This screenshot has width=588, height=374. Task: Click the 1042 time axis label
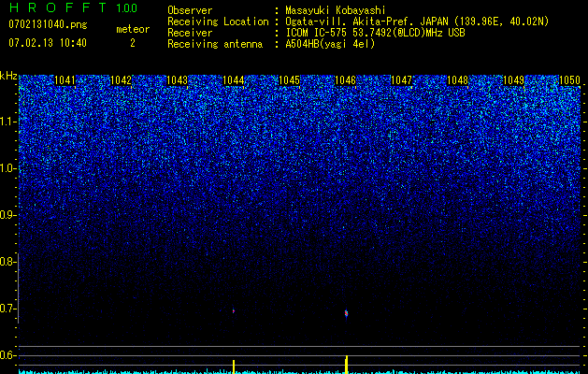point(122,80)
